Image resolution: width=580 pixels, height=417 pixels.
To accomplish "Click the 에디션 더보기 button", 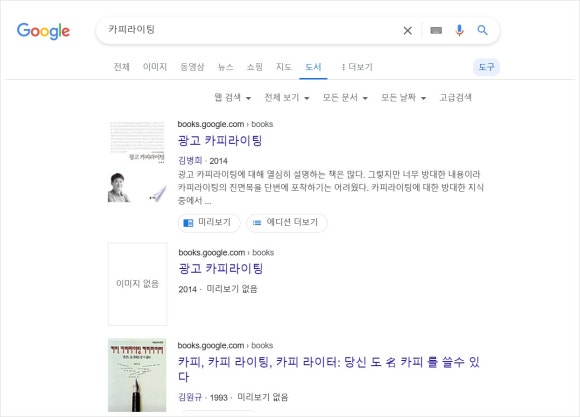I will (x=287, y=223).
